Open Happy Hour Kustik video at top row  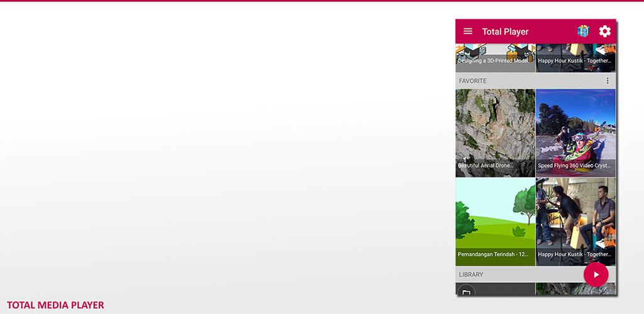pos(576,58)
